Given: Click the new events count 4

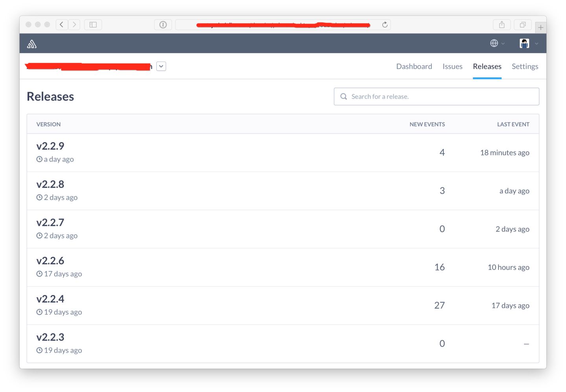Looking at the screenshot, I should [x=442, y=152].
